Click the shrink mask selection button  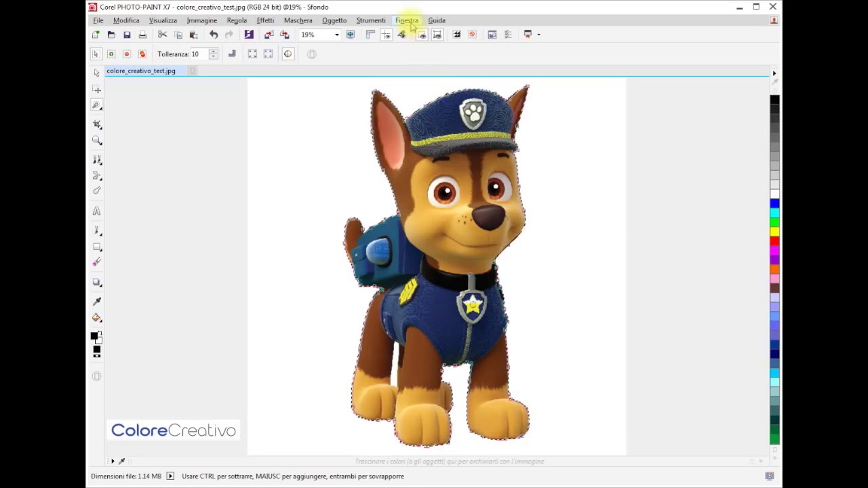[x=268, y=54]
